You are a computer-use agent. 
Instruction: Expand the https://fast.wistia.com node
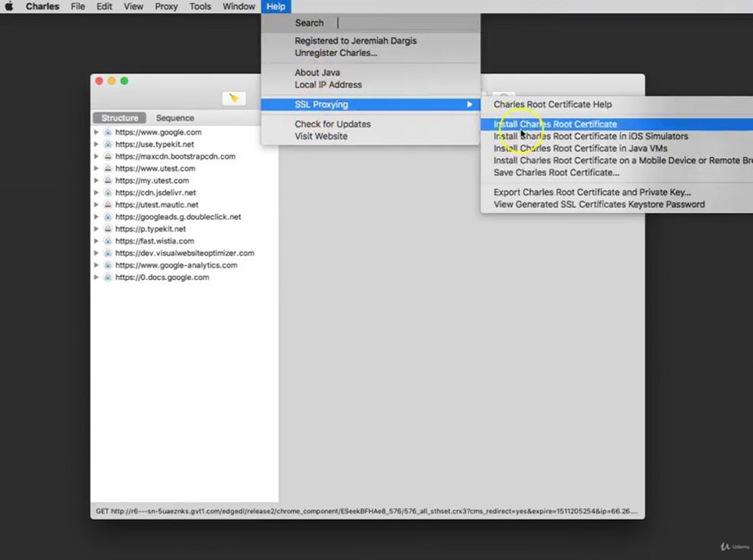(x=96, y=241)
